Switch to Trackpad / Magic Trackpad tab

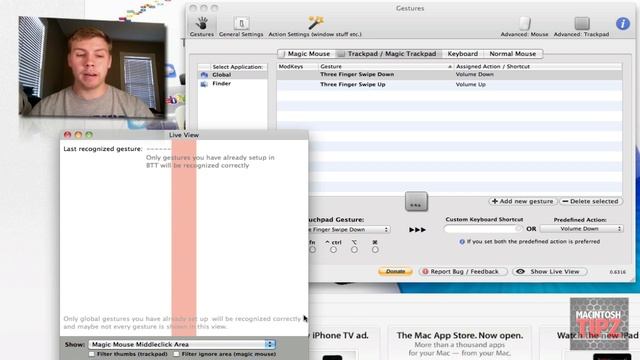click(x=389, y=53)
